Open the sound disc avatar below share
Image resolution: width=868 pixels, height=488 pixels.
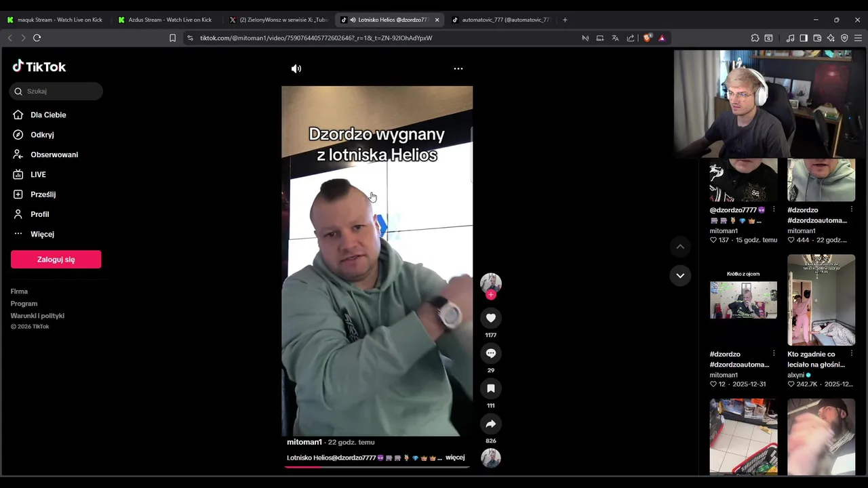(491, 457)
